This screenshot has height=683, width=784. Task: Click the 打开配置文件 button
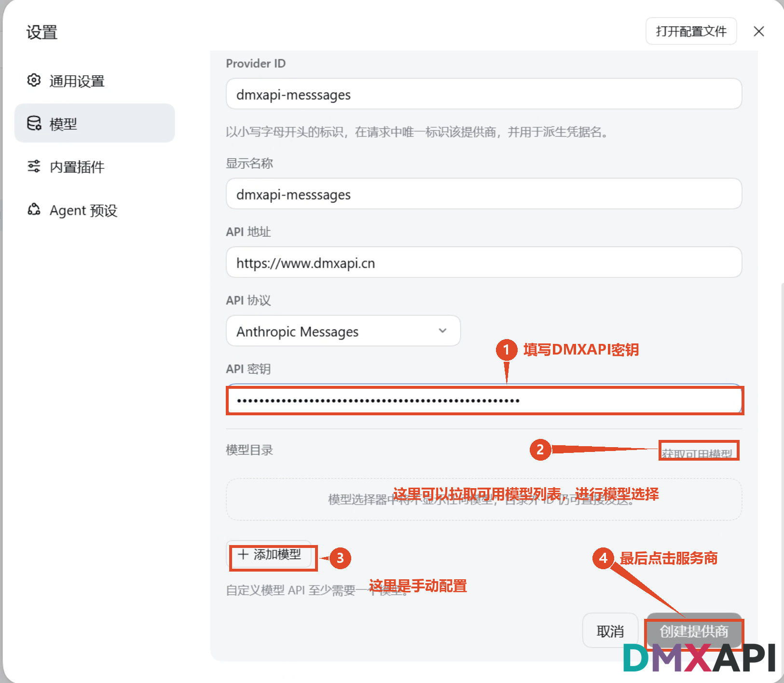691,31
